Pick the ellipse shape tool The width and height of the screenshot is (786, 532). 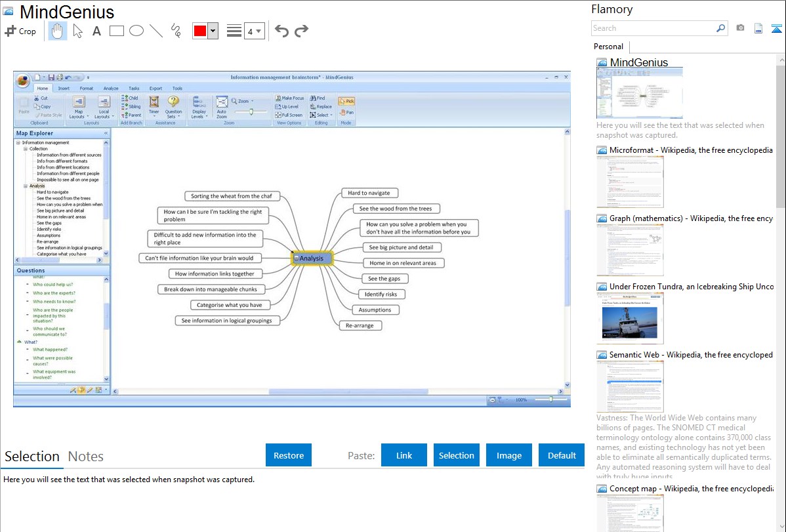coord(136,31)
